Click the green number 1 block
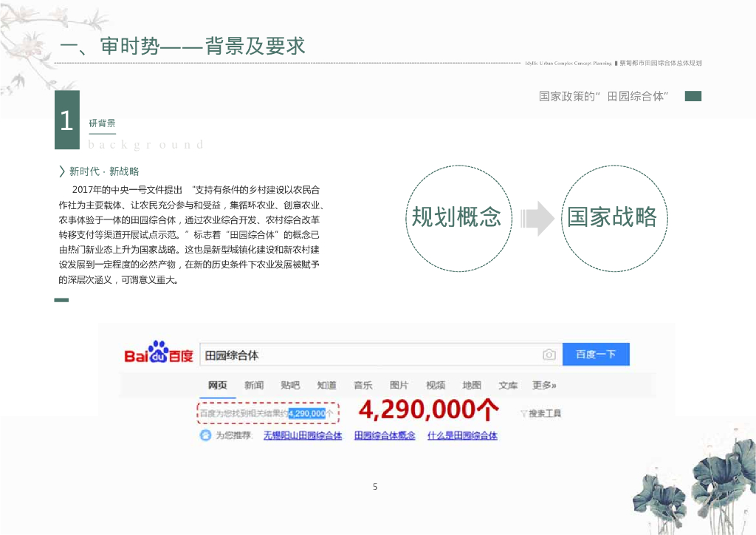The image size is (756, 535). (x=67, y=120)
